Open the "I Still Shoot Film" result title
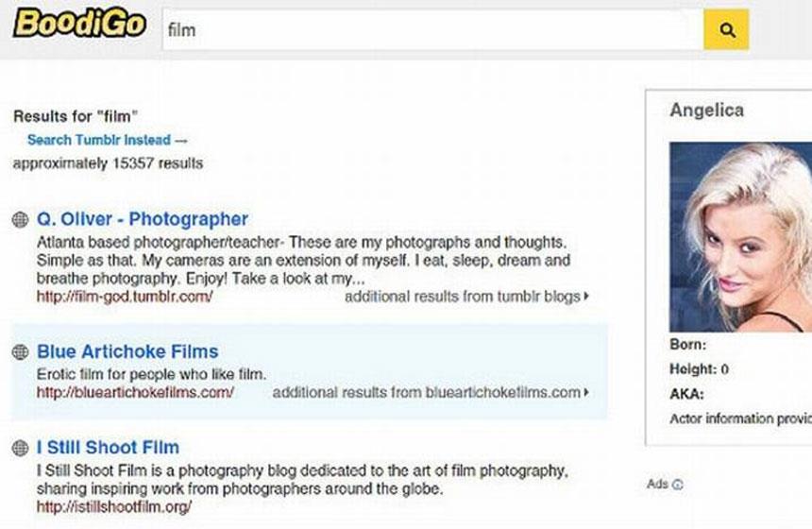Image resolution: width=812 pixels, height=529 pixels. (x=108, y=448)
